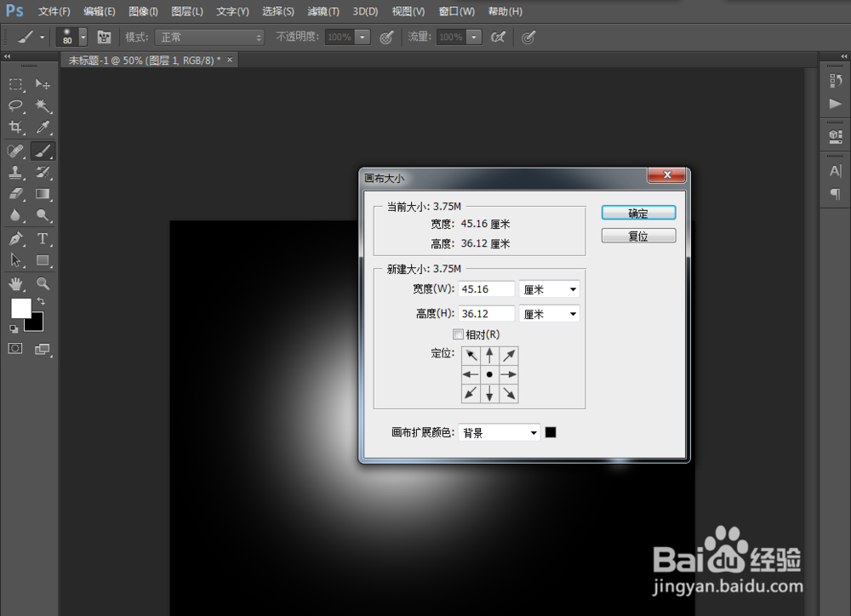Open the Actions panel play icon
The width and height of the screenshot is (851, 616).
(x=836, y=103)
